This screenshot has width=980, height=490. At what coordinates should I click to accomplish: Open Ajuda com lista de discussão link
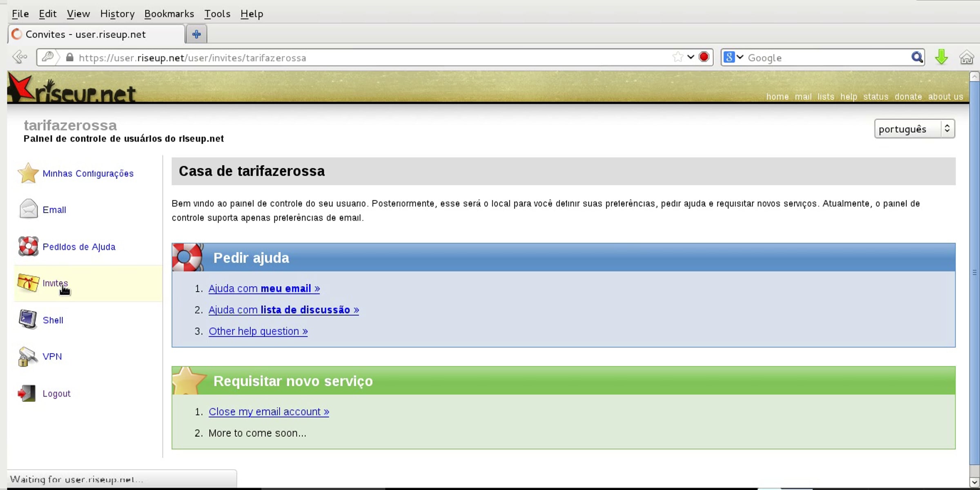click(284, 310)
